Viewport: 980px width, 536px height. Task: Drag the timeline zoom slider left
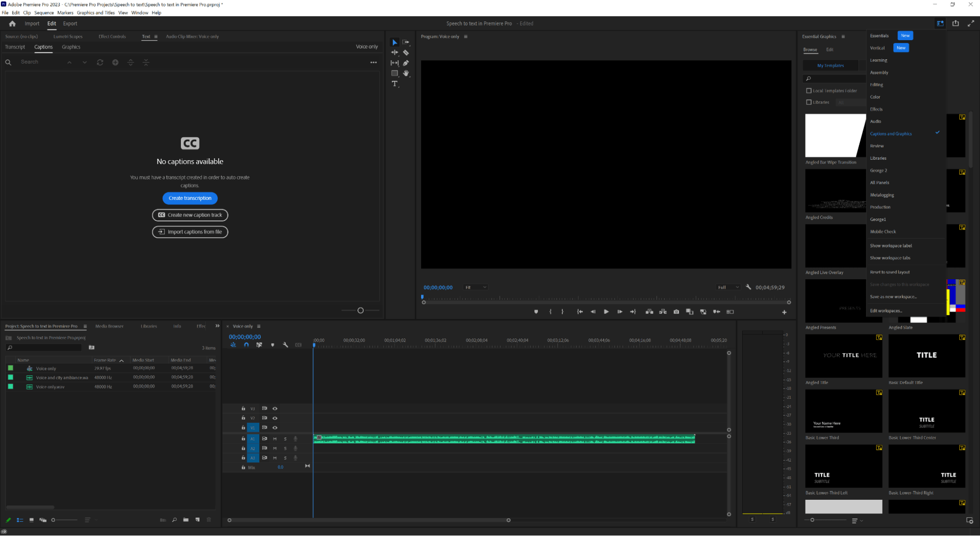tap(230, 520)
